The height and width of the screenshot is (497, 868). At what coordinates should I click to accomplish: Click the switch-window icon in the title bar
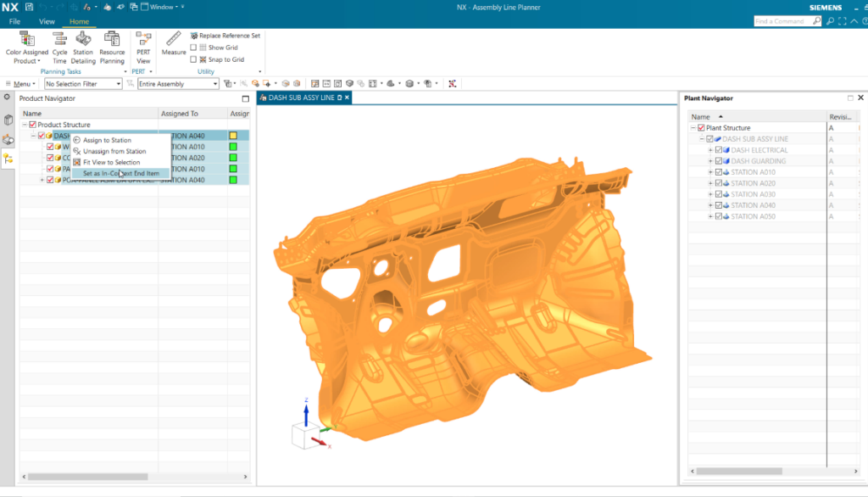pos(133,7)
